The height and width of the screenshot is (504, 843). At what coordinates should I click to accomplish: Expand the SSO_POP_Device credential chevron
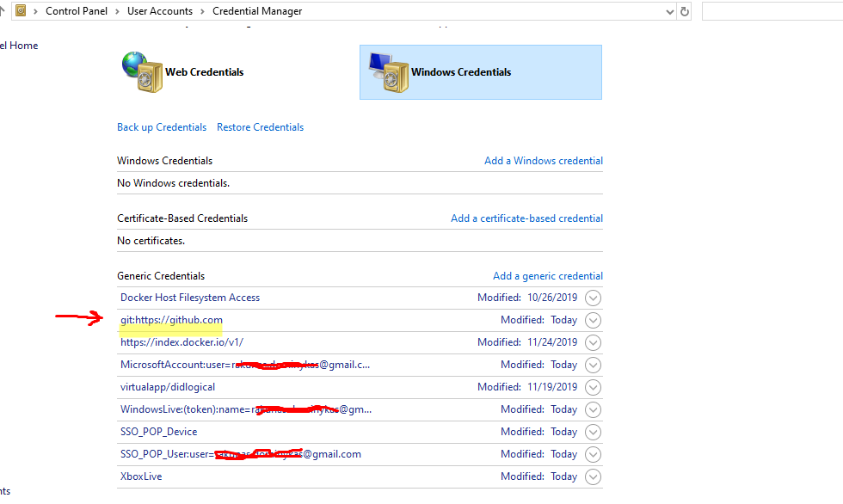593,432
